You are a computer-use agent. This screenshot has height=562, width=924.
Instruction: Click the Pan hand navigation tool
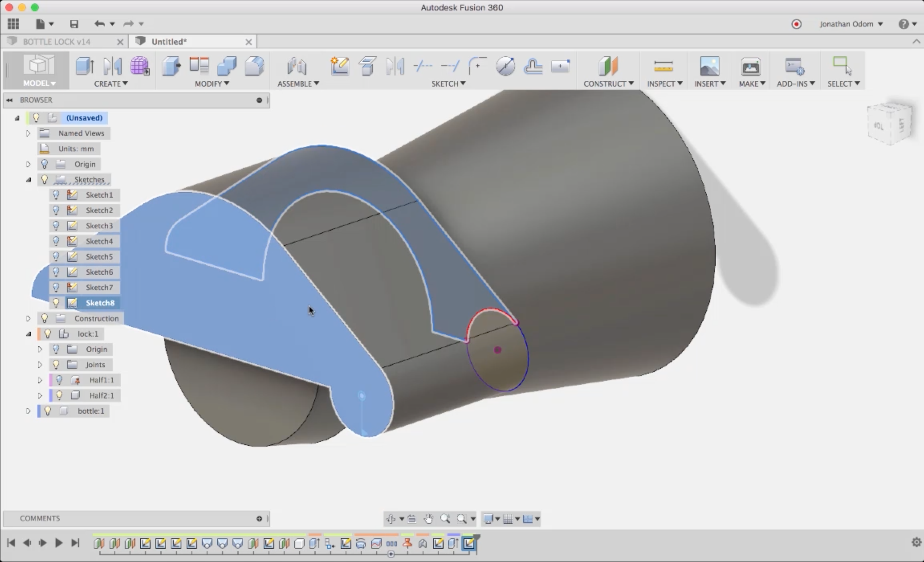coord(428,519)
